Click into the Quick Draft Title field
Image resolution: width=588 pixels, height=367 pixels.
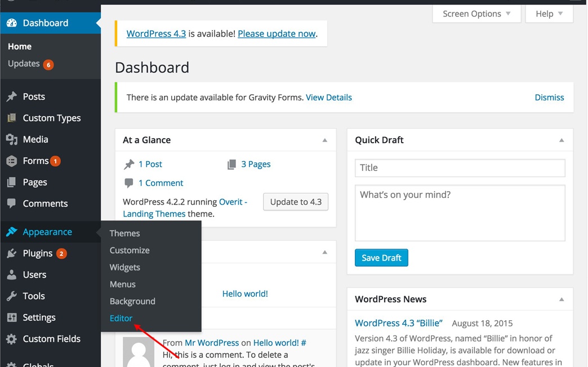460,168
